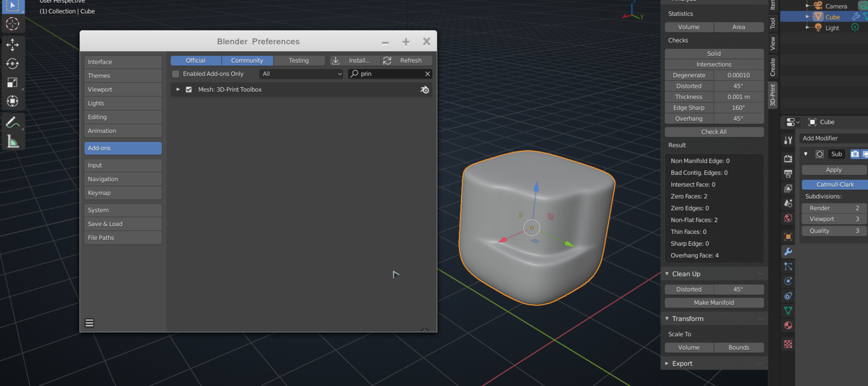868x386 pixels.
Task: Open Render properties tab
Action: pos(788,159)
